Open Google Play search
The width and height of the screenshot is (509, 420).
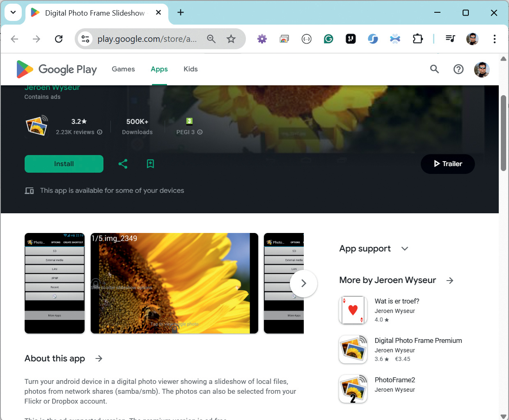click(434, 69)
